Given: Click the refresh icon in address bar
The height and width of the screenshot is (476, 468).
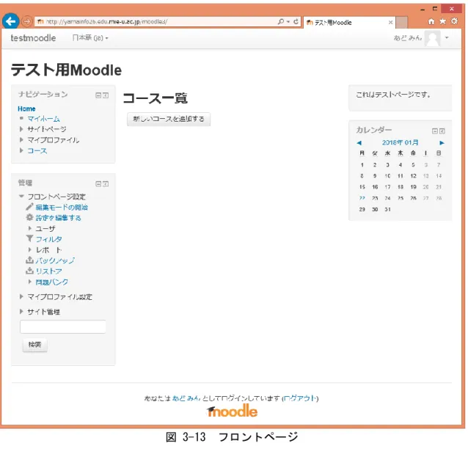Looking at the screenshot, I should [x=296, y=21].
